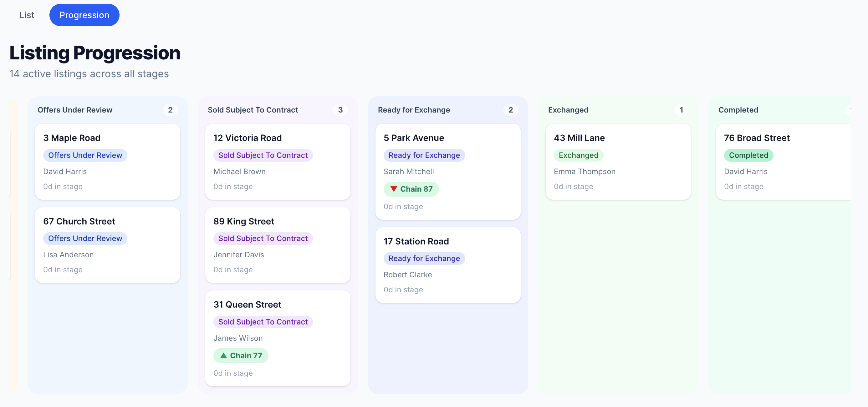Click the count badge on Offers Under Review

tap(171, 110)
